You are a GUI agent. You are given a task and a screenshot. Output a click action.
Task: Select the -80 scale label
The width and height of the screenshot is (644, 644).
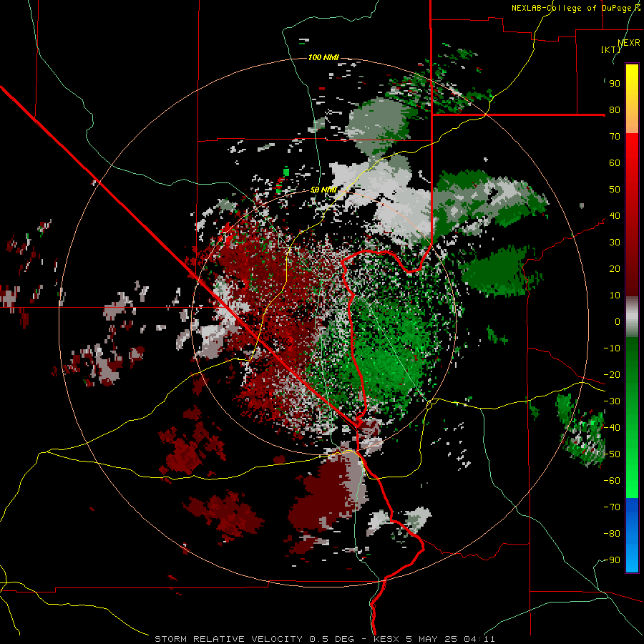click(x=612, y=534)
